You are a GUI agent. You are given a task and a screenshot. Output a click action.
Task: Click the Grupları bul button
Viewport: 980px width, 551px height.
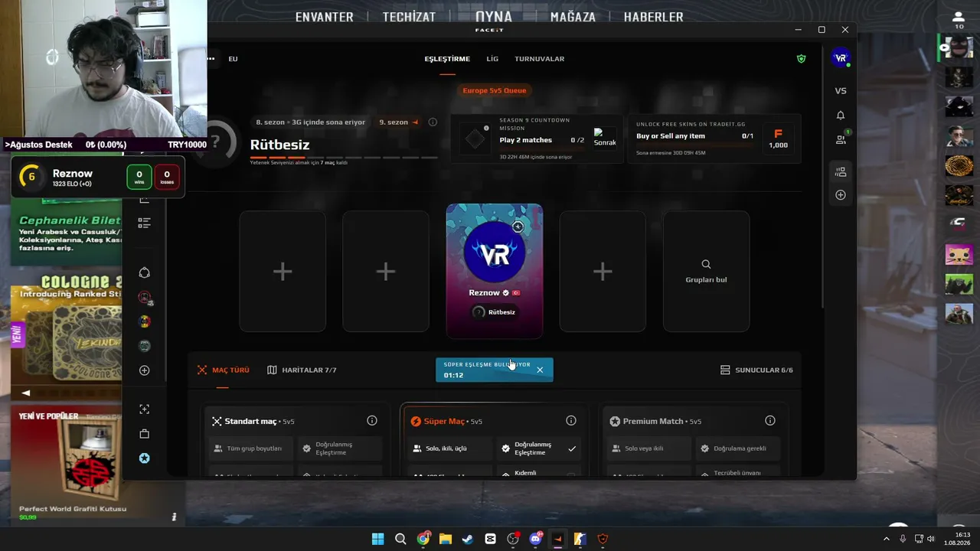(x=706, y=272)
